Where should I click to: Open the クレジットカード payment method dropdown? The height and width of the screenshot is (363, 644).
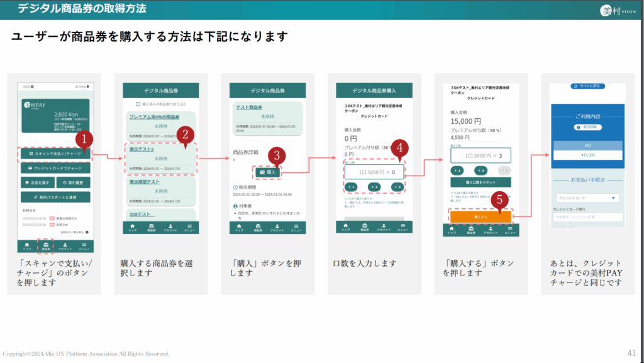pos(586,198)
